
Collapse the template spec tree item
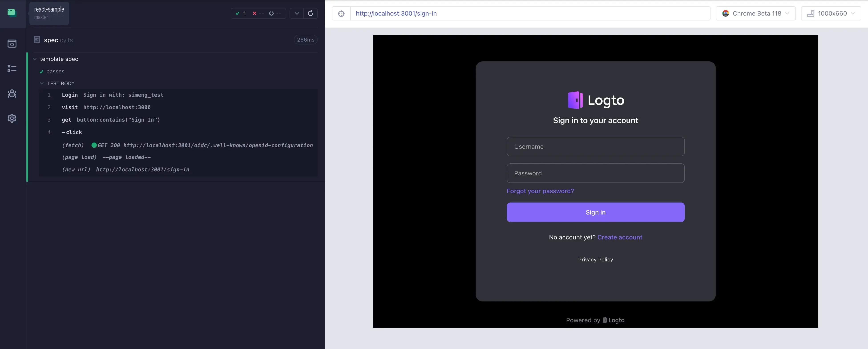coord(34,59)
